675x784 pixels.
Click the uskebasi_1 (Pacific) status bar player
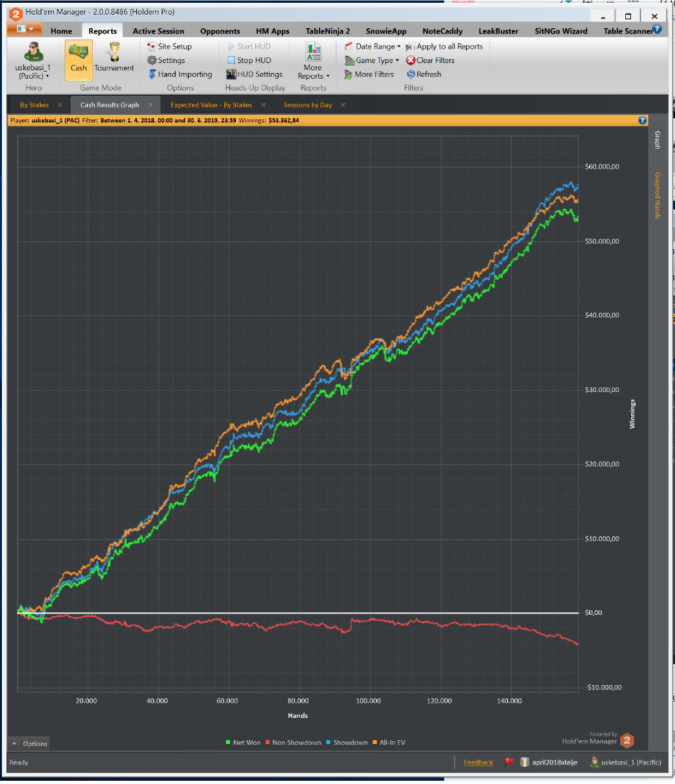(x=625, y=762)
